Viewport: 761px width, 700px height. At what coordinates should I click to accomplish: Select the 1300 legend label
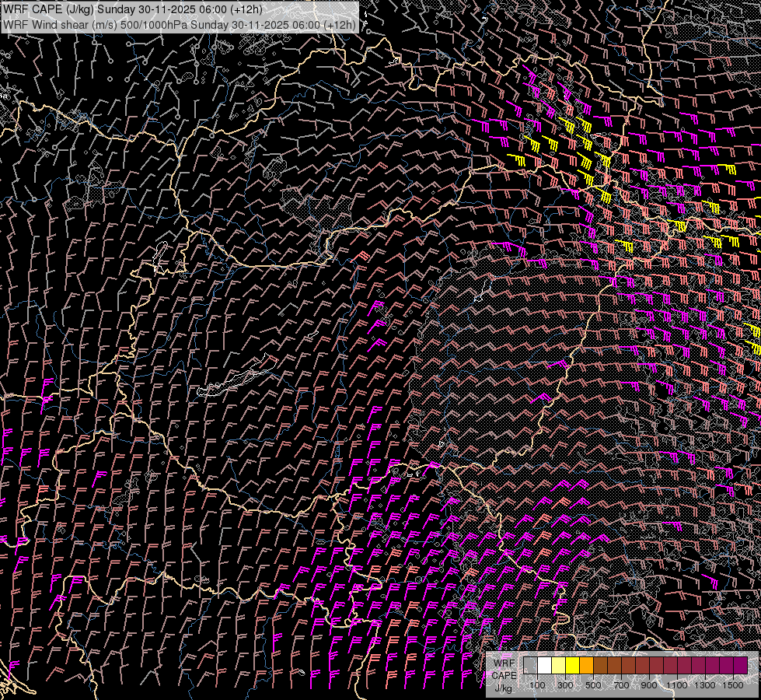pyautogui.click(x=705, y=685)
